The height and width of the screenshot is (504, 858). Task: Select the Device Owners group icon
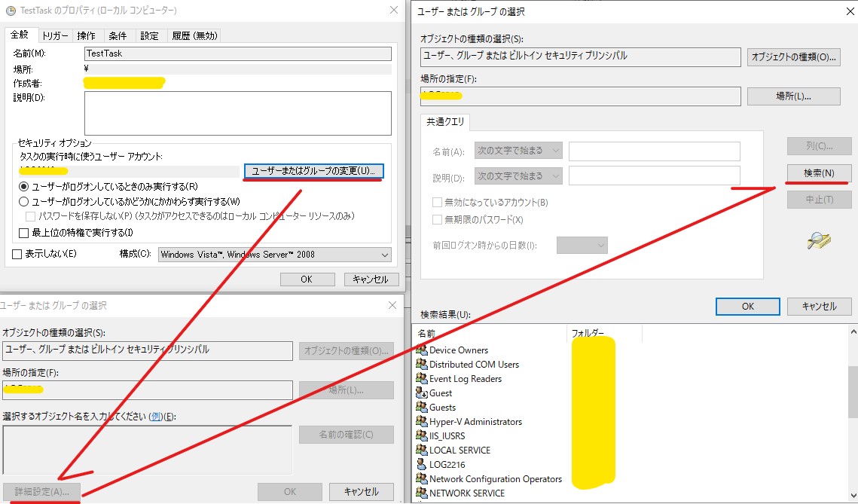[x=421, y=349]
